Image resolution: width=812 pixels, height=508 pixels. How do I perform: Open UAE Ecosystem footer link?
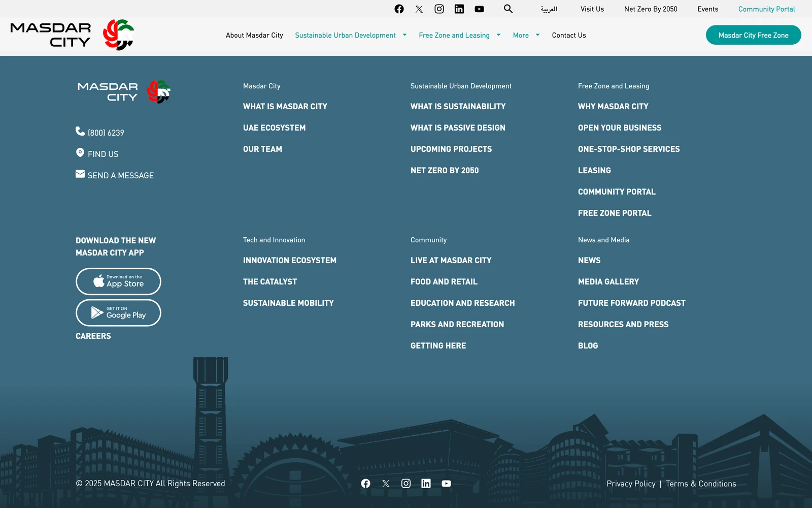pyautogui.click(x=274, y=128)
